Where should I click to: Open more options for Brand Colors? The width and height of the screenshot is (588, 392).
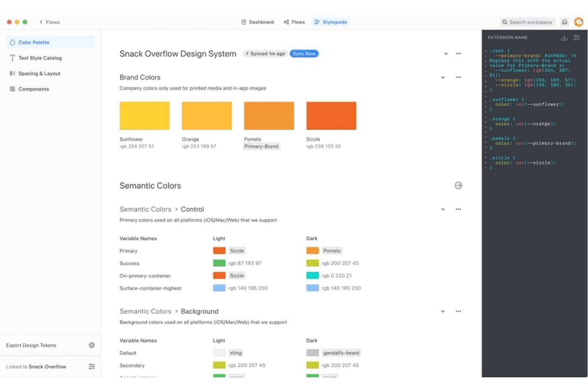click(x=458, y=77)
